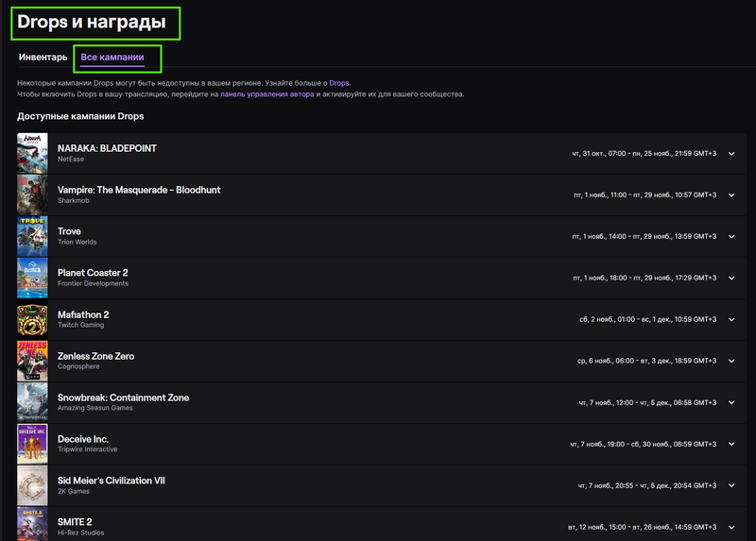Open the Drops learn-more link
The width and height of the screenshot is (756, 541).
339,83
